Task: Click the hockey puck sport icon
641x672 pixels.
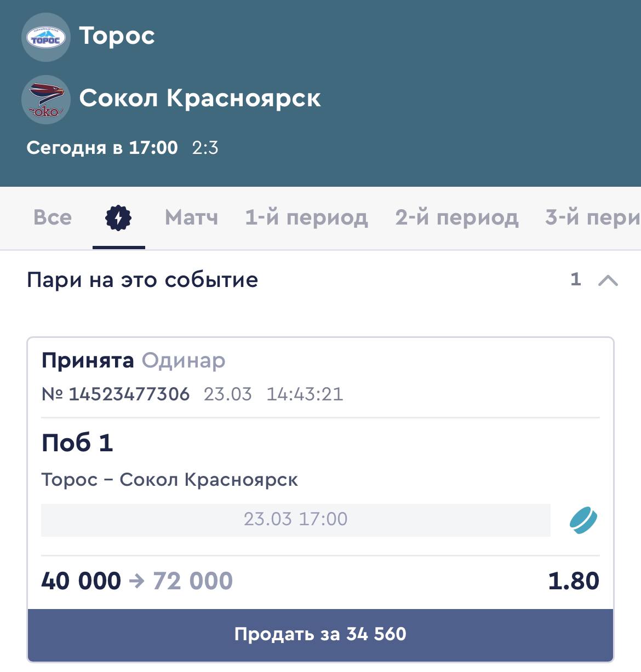Action: coord(583,520)
